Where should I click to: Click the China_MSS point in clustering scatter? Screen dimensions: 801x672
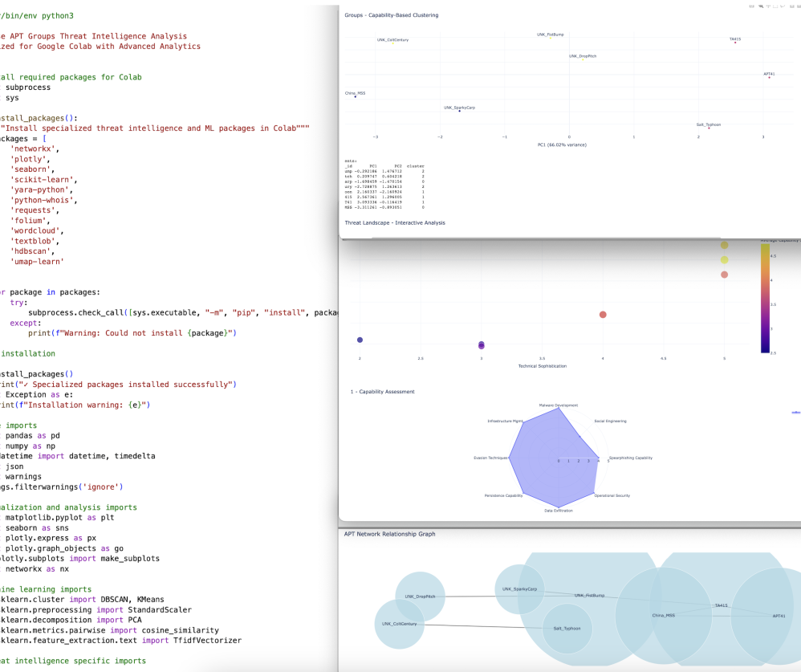pyautogui.click(x=355, y=97)
